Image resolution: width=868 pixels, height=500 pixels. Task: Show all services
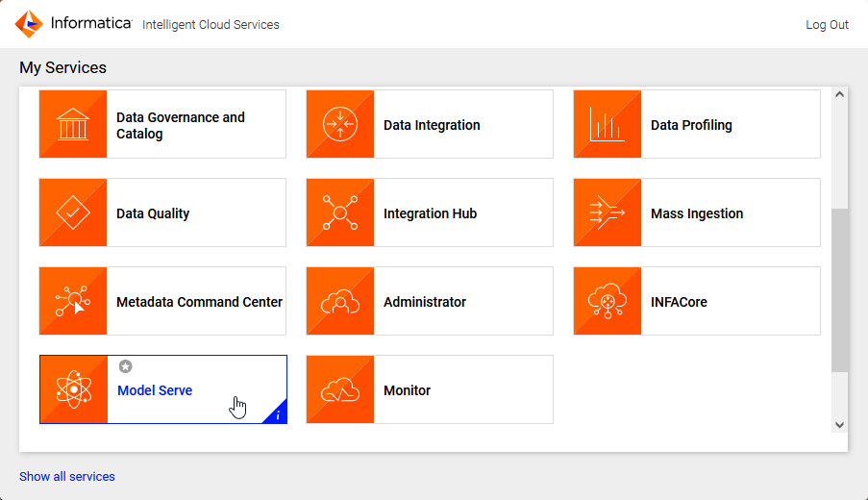coord(67,476)
